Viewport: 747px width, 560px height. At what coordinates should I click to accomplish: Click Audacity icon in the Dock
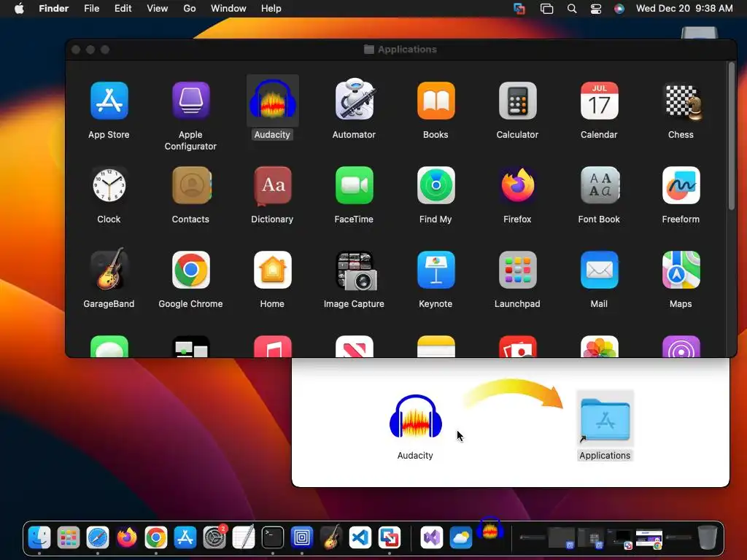click(489, 528)
